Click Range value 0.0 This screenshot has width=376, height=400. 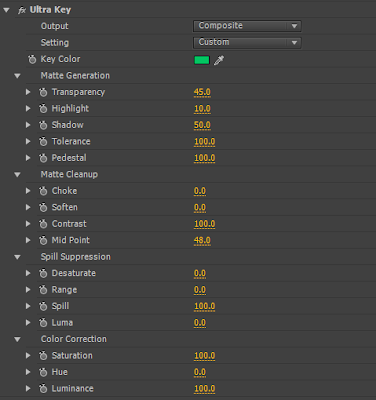200,290
